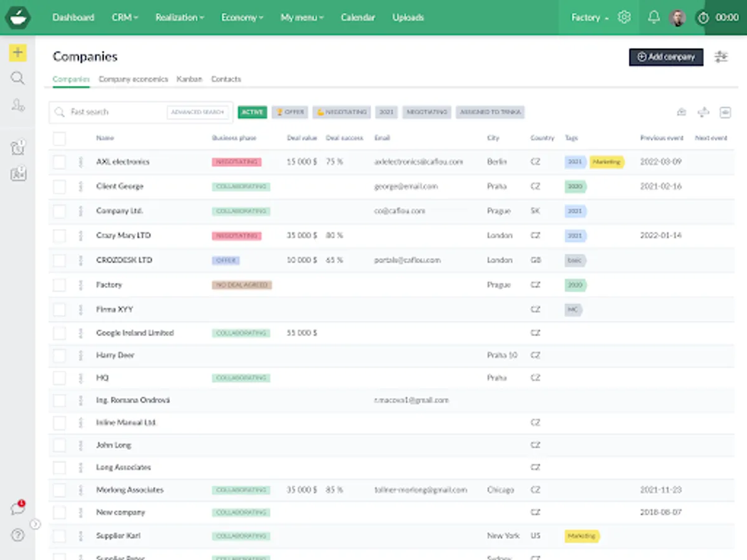Expand the Factory account dropdown

590,17
